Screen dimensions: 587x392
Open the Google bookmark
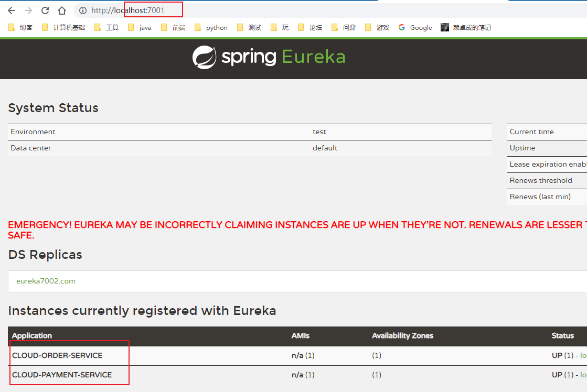pyautogui.click(x=415, y=27)
